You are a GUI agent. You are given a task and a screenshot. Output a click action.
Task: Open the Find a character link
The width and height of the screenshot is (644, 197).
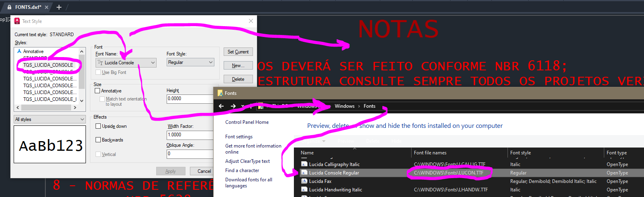[x=242, y=170]
